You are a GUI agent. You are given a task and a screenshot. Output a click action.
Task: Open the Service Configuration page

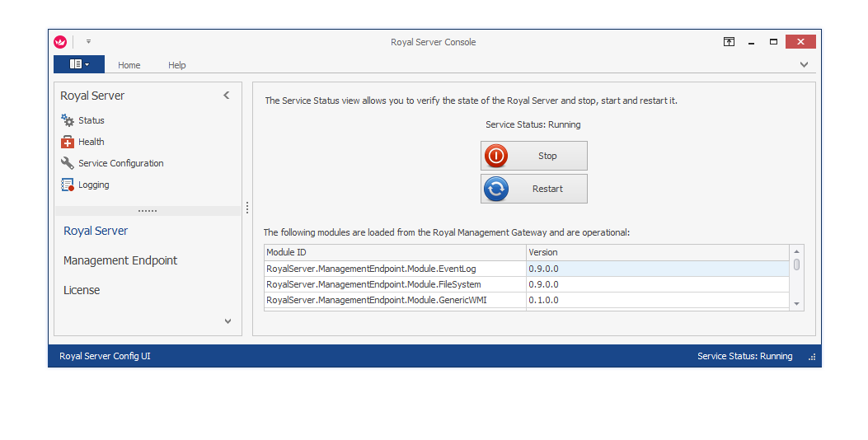pyautogui.click(x=120, y=163)
